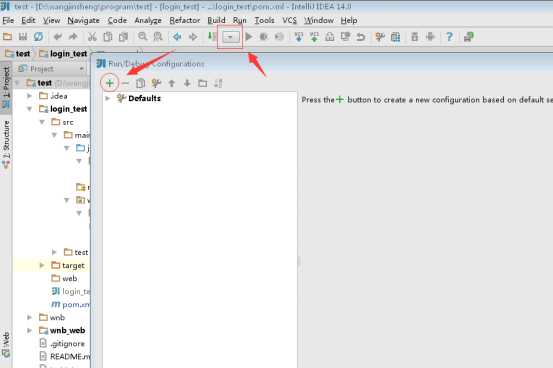Click the Paste toolbar icon
Viewport: 553px width, 368px height.
click(123, 36)
